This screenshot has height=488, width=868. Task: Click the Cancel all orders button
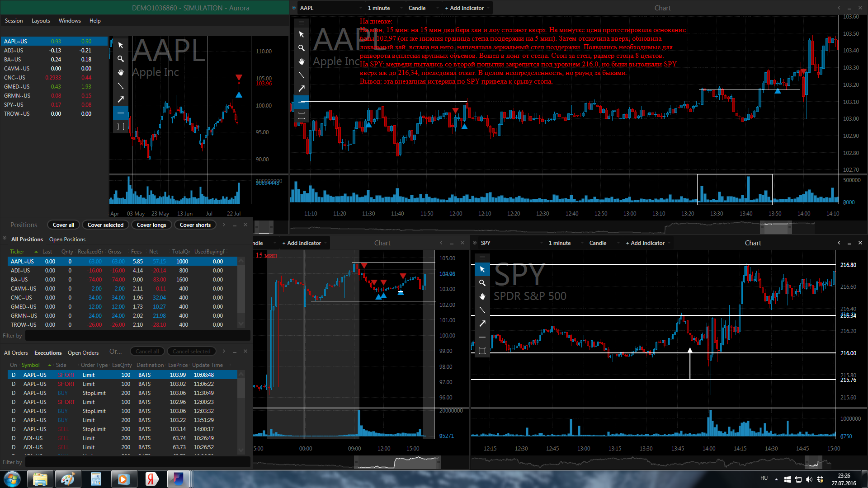pyautogui.click(x=147, y=352)
